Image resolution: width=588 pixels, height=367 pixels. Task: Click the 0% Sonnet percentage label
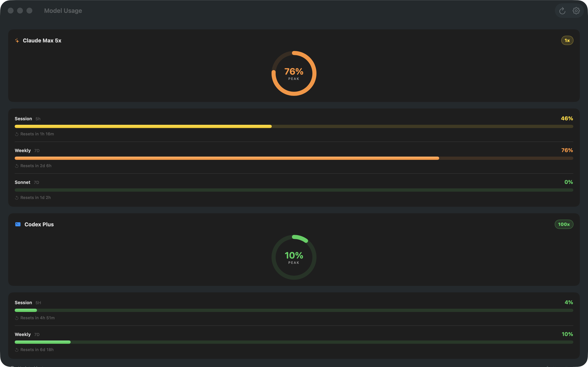tap(569, 182)
